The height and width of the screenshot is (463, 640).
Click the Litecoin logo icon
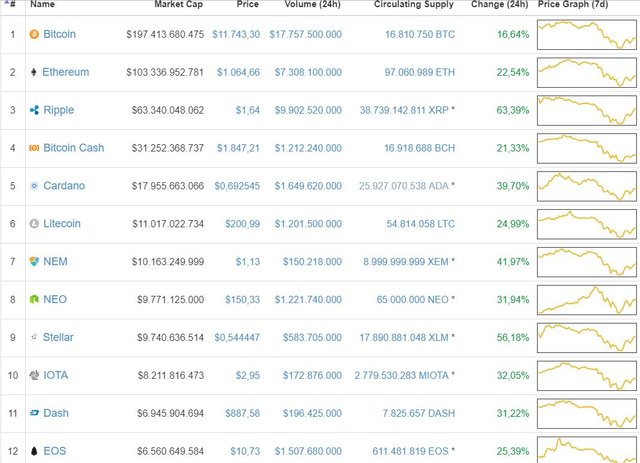click(34, 224)
